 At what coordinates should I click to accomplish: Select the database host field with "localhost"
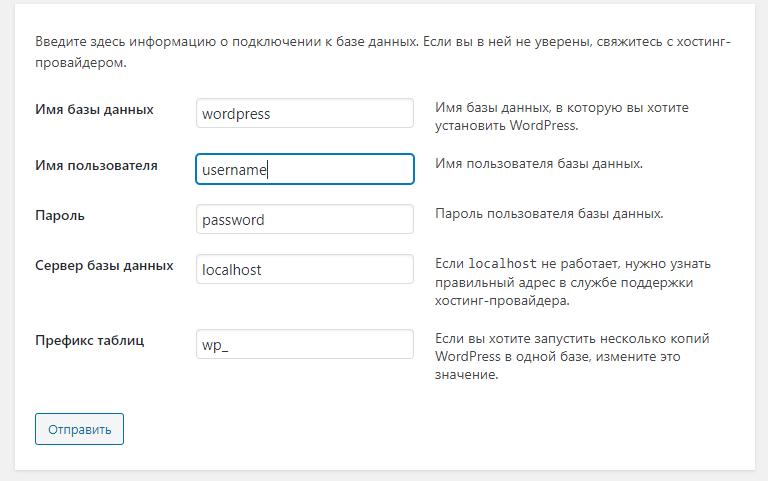305,270
